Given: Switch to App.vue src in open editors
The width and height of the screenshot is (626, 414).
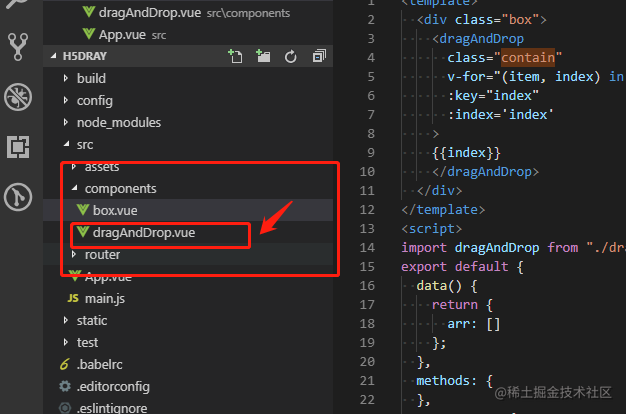Looking at the screenshot, I should click(188, 35).
